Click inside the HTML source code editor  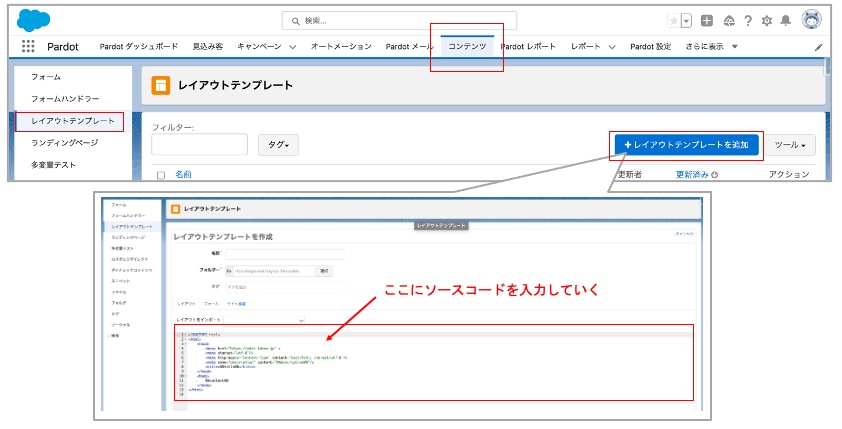click(x=434, y=362)
